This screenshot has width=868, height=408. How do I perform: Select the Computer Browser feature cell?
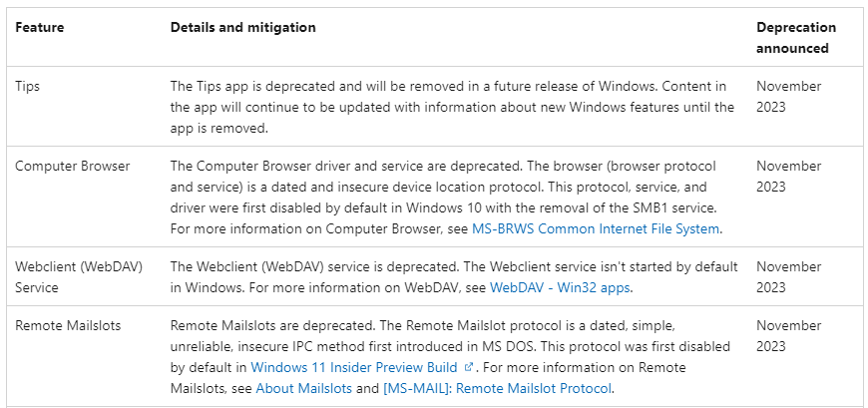click(73, 167)
